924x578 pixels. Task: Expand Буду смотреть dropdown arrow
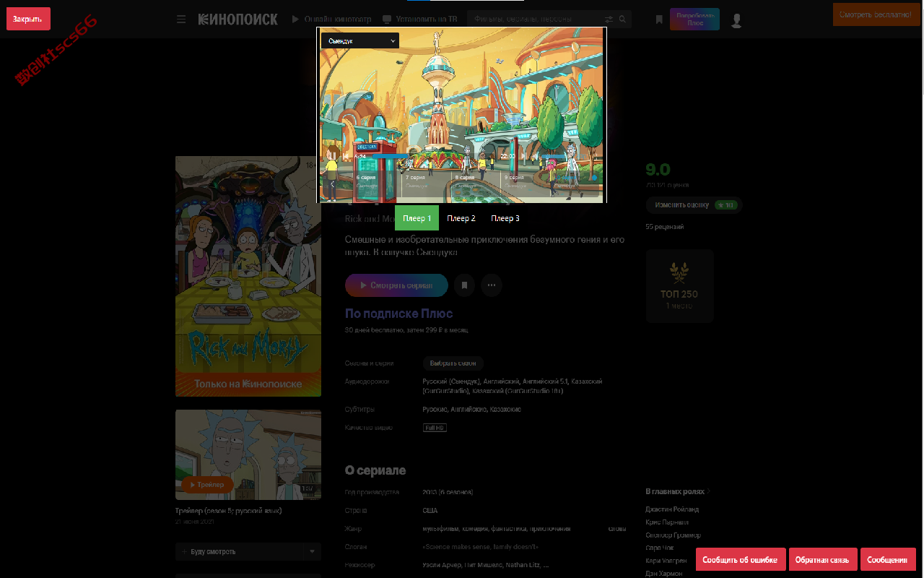click(313, 551)
